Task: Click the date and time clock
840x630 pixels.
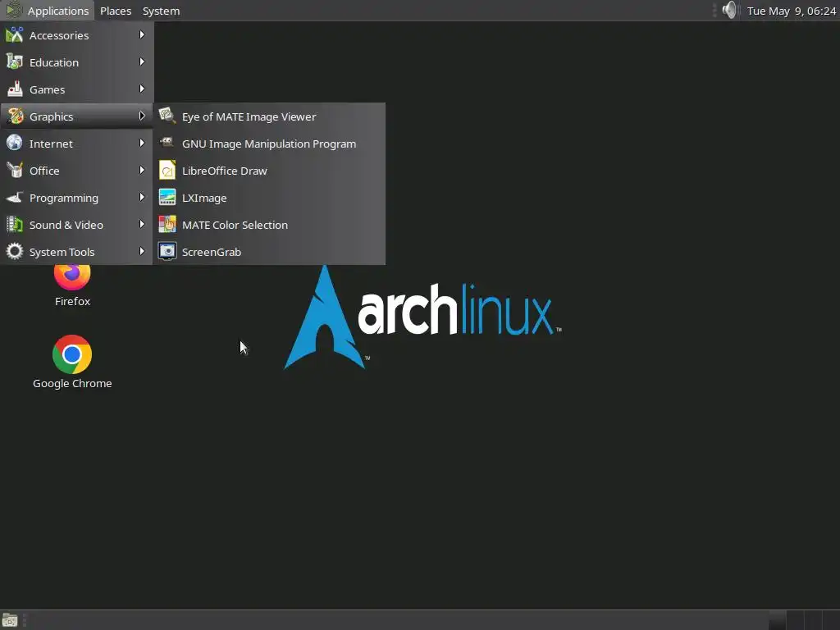Action: click(x=792, y=11)
